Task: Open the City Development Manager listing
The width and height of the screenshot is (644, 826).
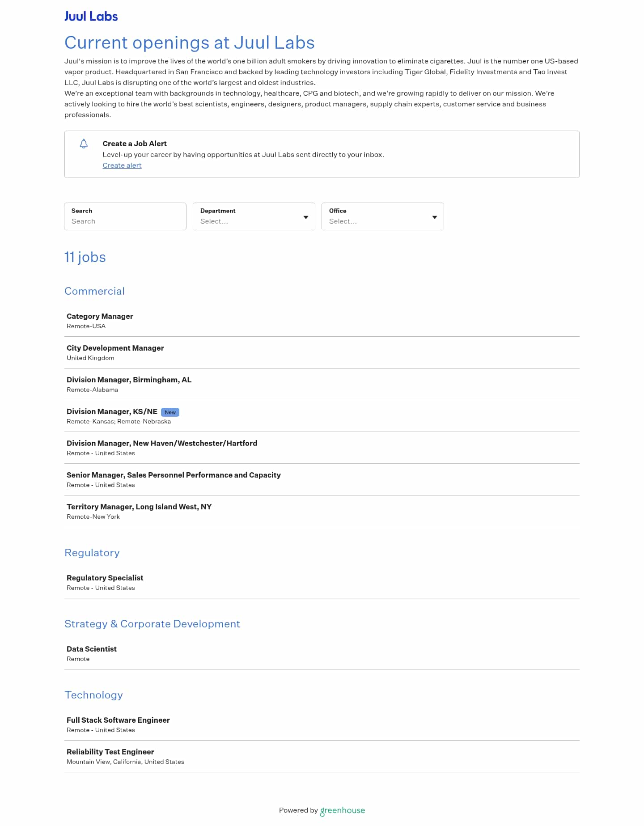Action: [115, 348]
